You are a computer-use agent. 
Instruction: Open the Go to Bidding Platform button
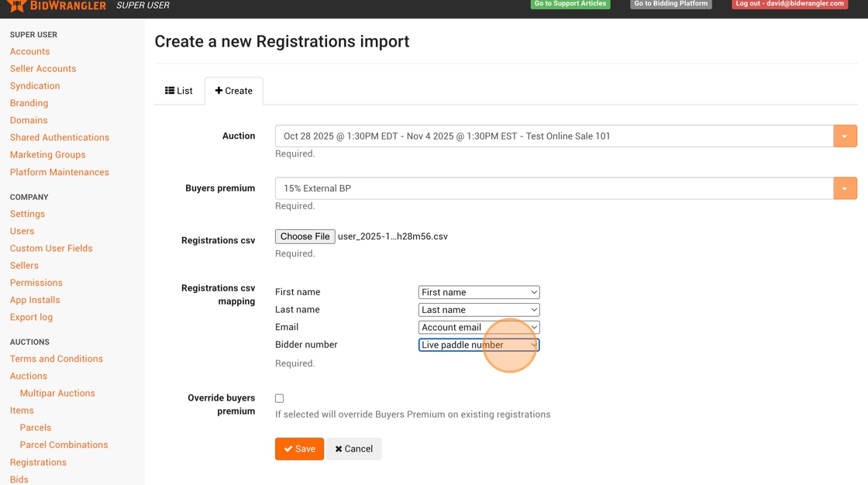pos(671,4)
